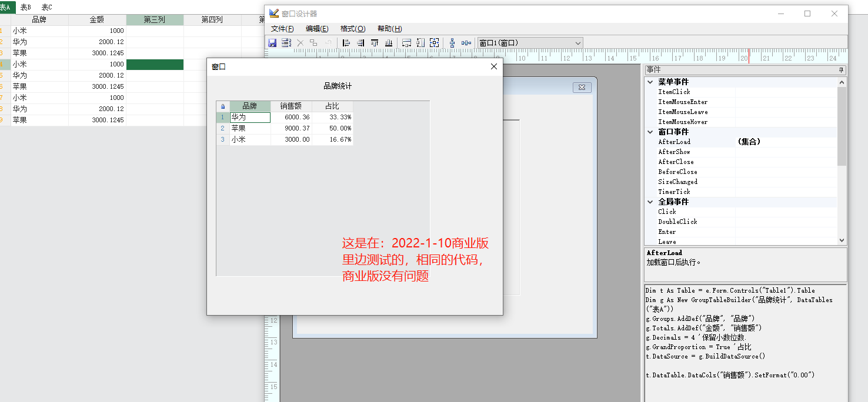The height and width of the screenshot is (402, 868).
Task: Click the align left edges icon
Action: click(x=346, y=43)
